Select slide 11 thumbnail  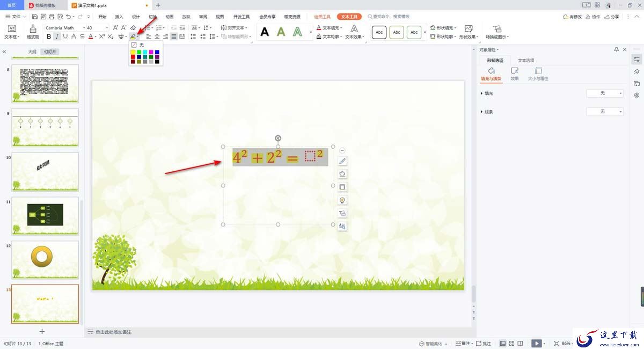click(45, 215)
